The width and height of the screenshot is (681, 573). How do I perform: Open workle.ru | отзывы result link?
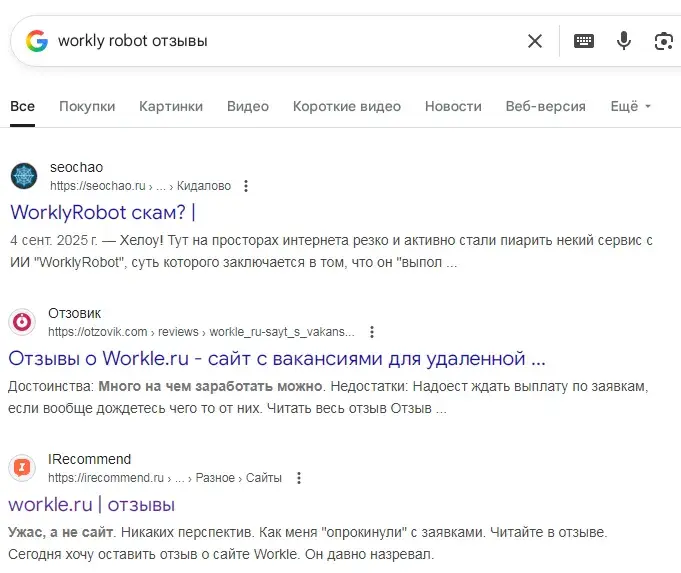[x=92, y=505]
